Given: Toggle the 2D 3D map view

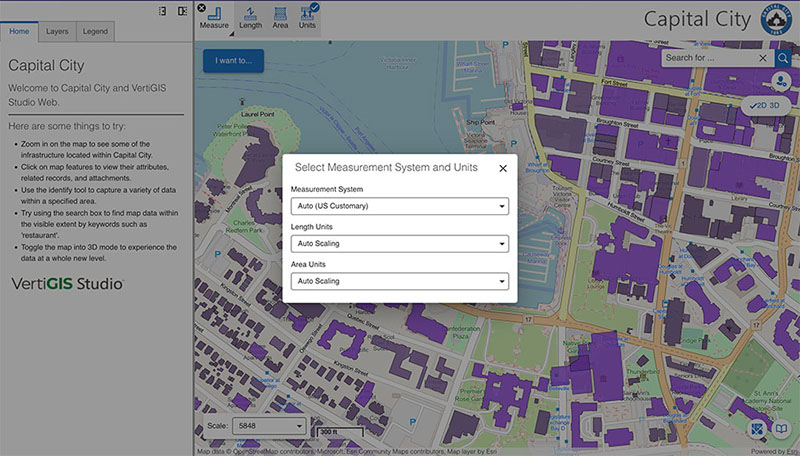Looking at the screenshot, I should click(x=766, y=106).
